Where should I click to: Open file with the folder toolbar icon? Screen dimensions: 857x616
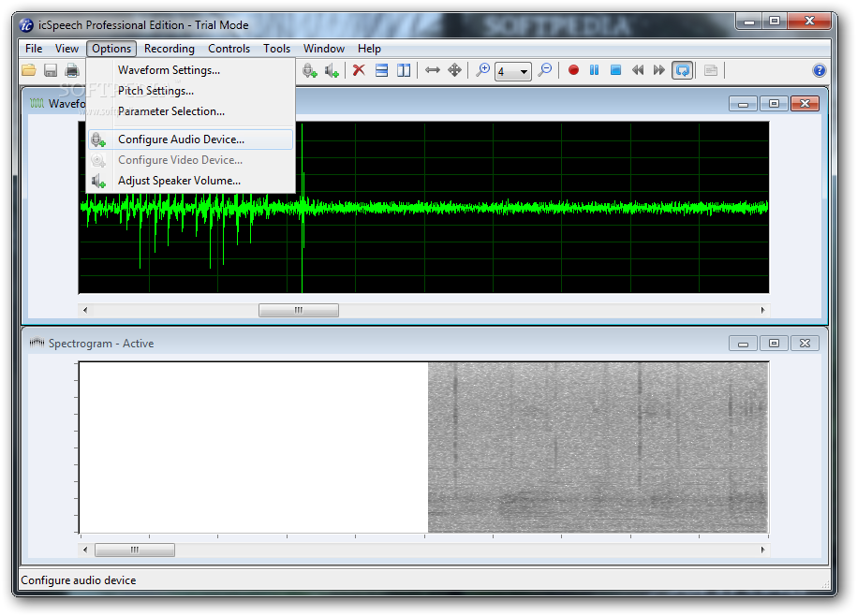pyautogui.click(x=29, y=70)
